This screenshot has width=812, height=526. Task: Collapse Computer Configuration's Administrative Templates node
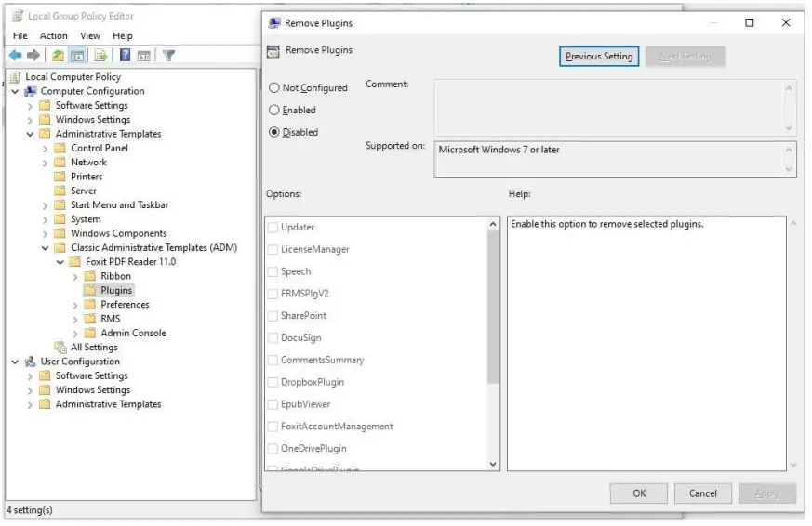coord(30,135)
